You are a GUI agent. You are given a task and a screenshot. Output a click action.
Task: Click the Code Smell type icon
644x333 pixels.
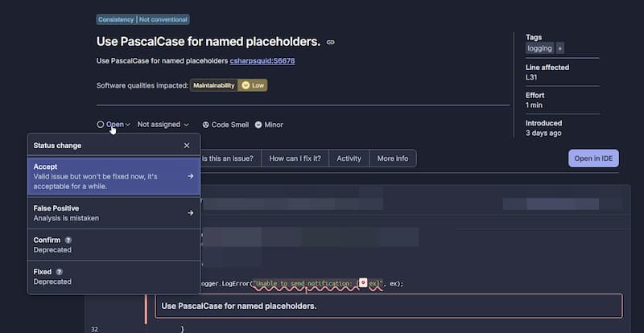pyautogui.click(x=205, y=125)
